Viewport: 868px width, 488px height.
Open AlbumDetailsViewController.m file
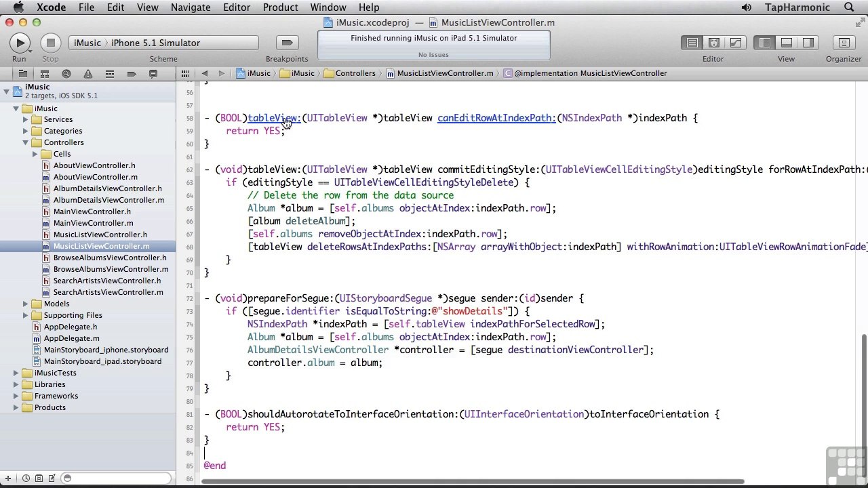point(108,200)
